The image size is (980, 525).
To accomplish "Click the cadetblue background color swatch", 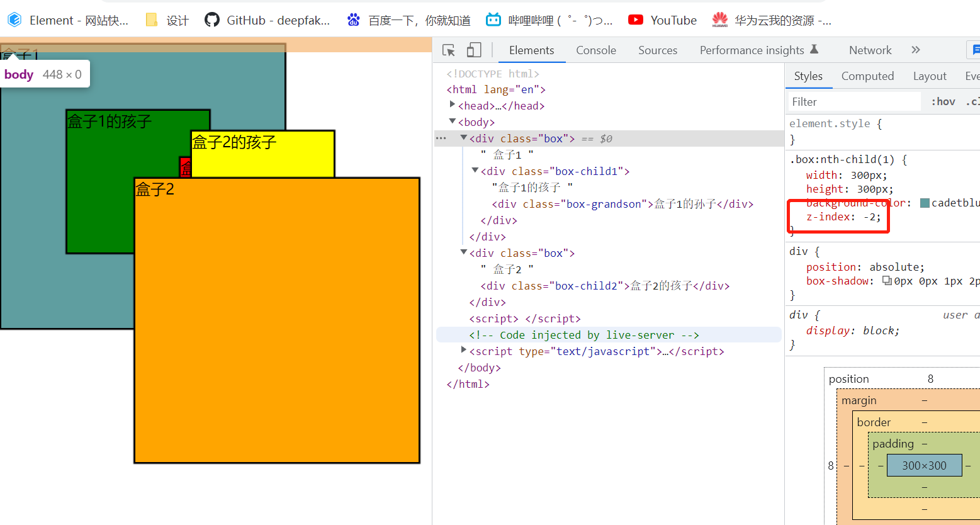I will pyautogui.click(x=925, y=203).
